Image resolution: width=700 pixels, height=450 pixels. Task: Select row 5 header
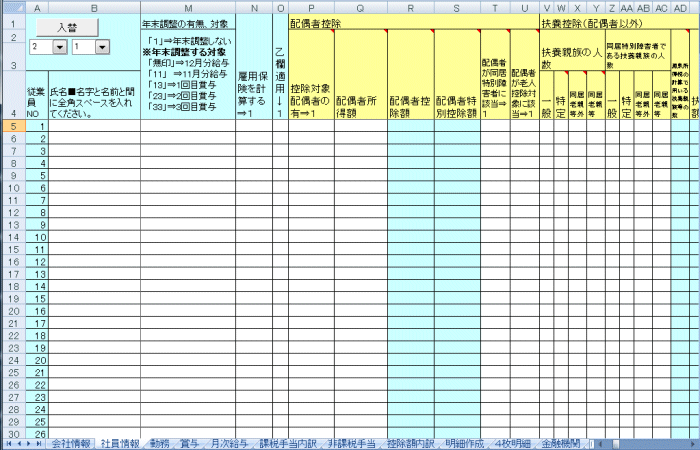tap(12, 126)
